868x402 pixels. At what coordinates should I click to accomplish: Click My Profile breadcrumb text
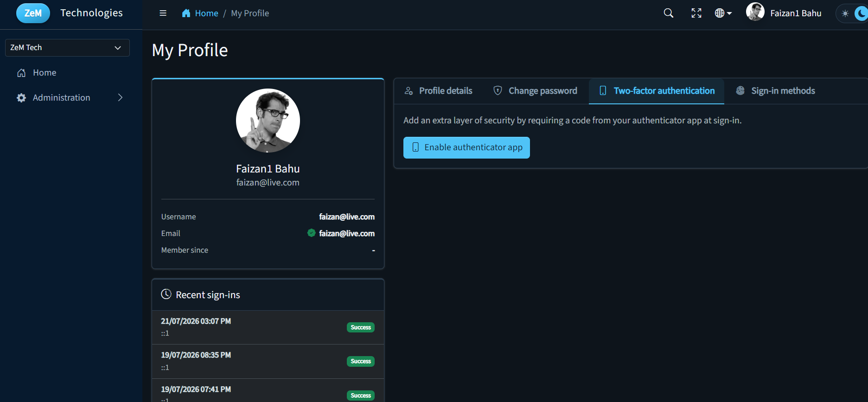pyautogui.click(x=250, y=13)
